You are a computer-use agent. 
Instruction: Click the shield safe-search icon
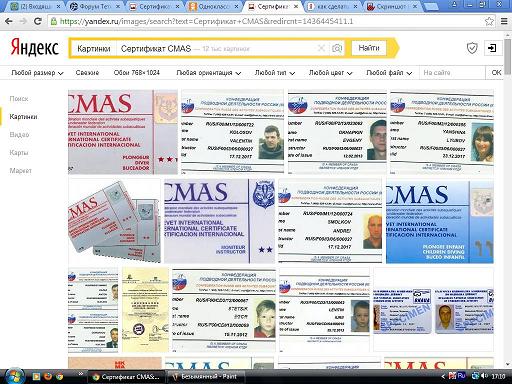point(472,48)
